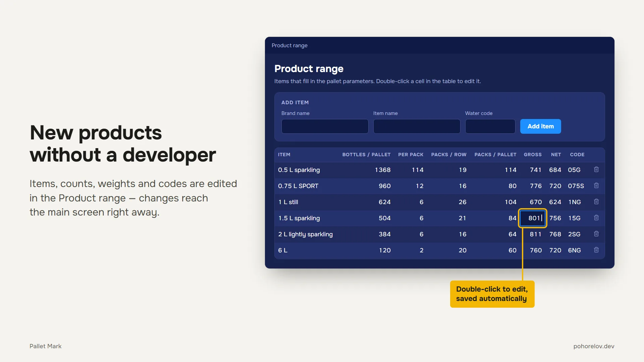The width and height of the screenshot is (644, 362).
Task: Select the bottles per pallet value 960
Action: pos(385,186)
